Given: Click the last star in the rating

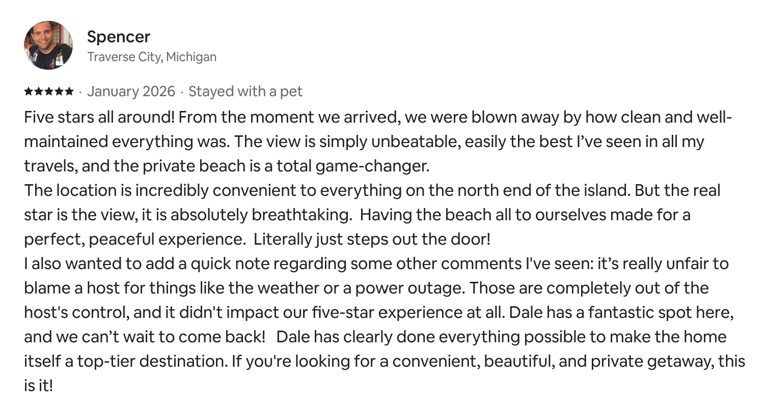Looking at the screenshot, I should pyautogui.click(x=69, y=92).
